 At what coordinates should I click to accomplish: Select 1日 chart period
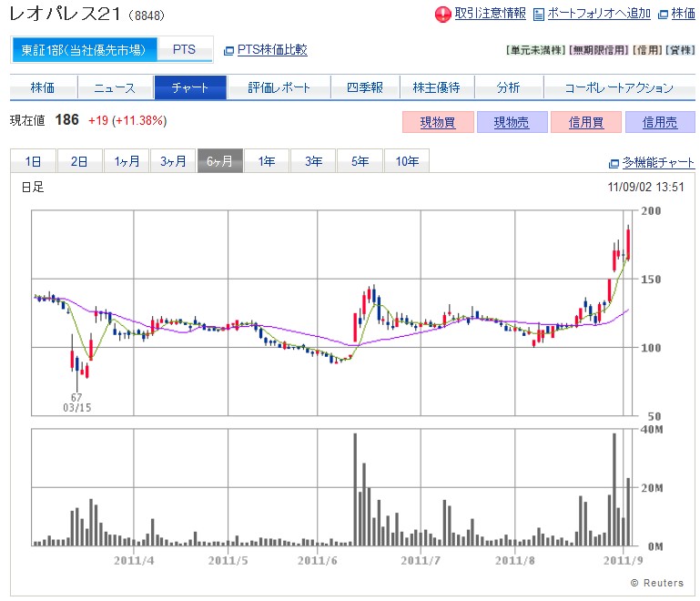tap(33, 161)
